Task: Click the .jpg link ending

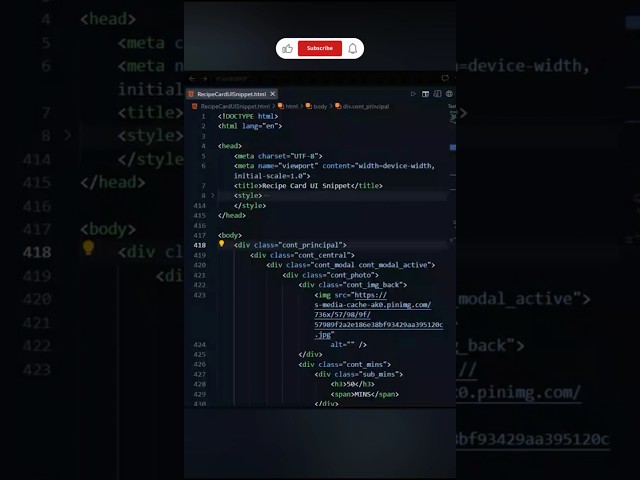Action: pos(322,335)
